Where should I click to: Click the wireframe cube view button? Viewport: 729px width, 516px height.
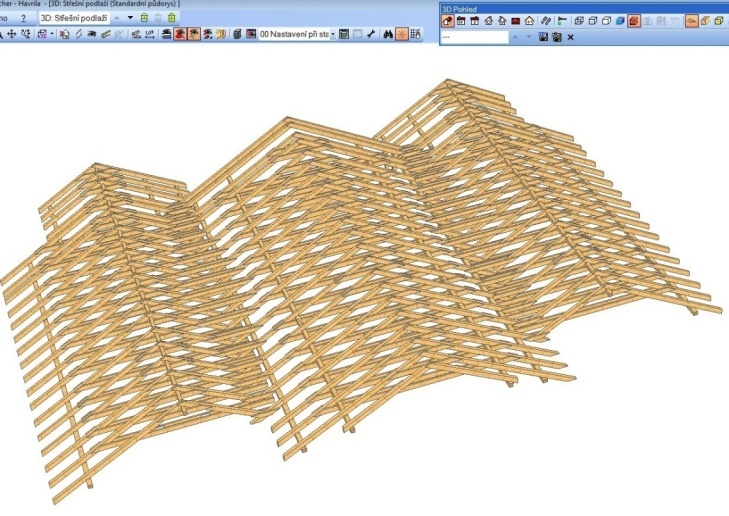pos(579,21)
